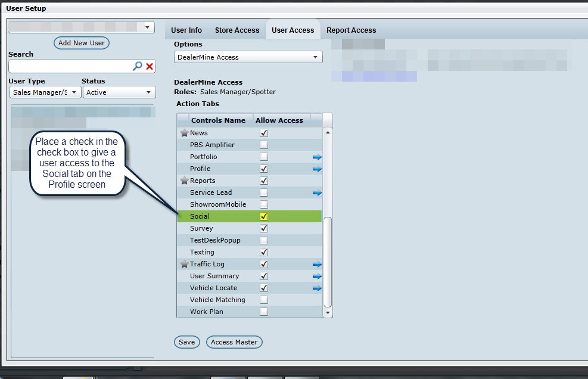Click the blue arrow in Profile row
This screenshot has height=379, width=588.
point(317,169)
